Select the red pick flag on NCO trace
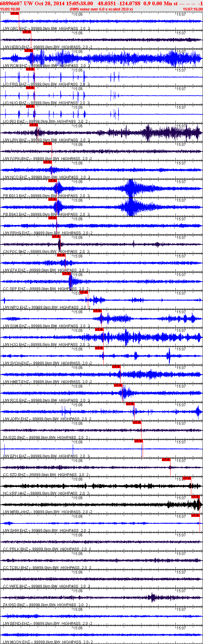This screenshot has height=644, width=203. pos(47,162)
